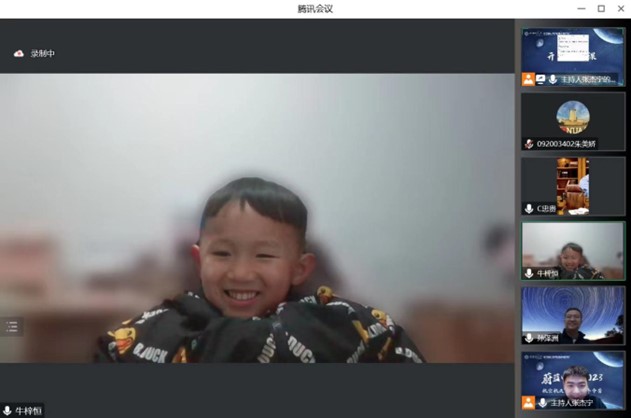The width and height of the screenshot is (631, 418).
Task: Click muted mic icon beside 092003402朱美娇
Action: [x=529, y=143]
